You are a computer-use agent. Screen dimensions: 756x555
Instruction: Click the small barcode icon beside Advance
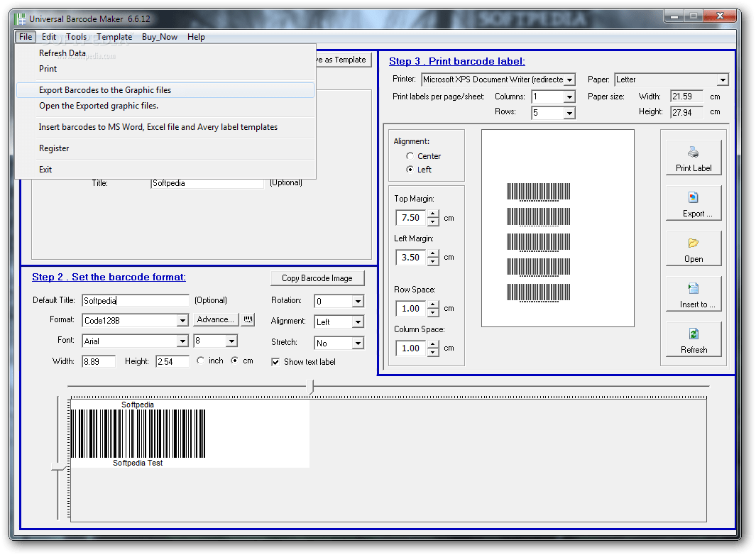coord(247,320)
